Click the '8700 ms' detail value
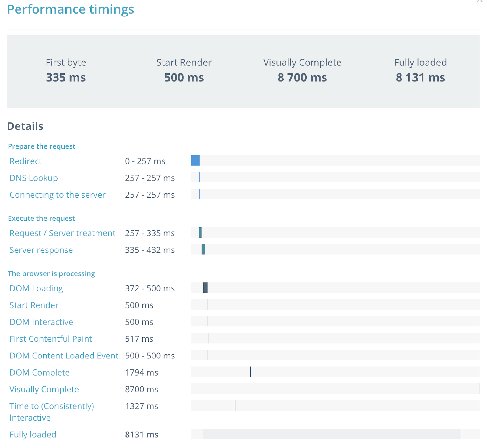The image size is (487, 448). (x=142, y=389)
